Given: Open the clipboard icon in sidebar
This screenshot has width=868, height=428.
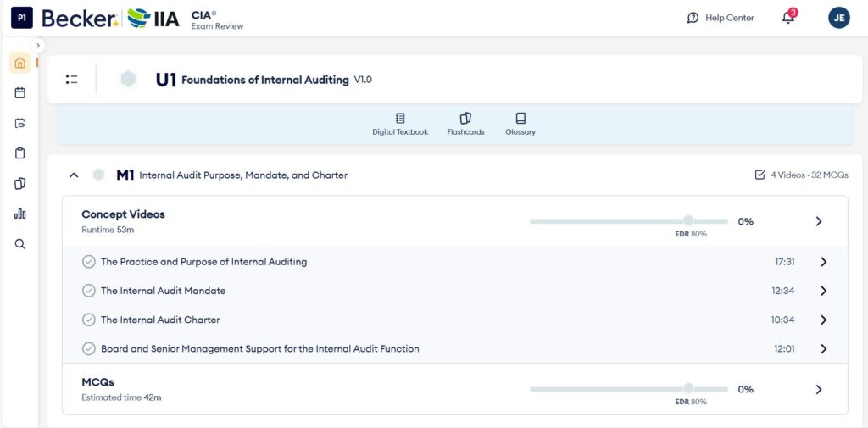Looking at the screenshot, I should (20, 153).
